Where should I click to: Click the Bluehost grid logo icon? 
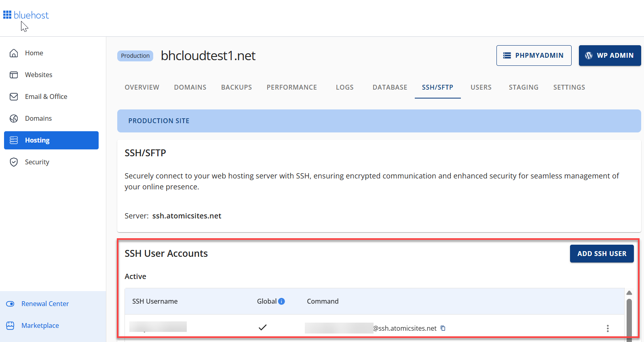pyautogui.click(x=7, y=15)
